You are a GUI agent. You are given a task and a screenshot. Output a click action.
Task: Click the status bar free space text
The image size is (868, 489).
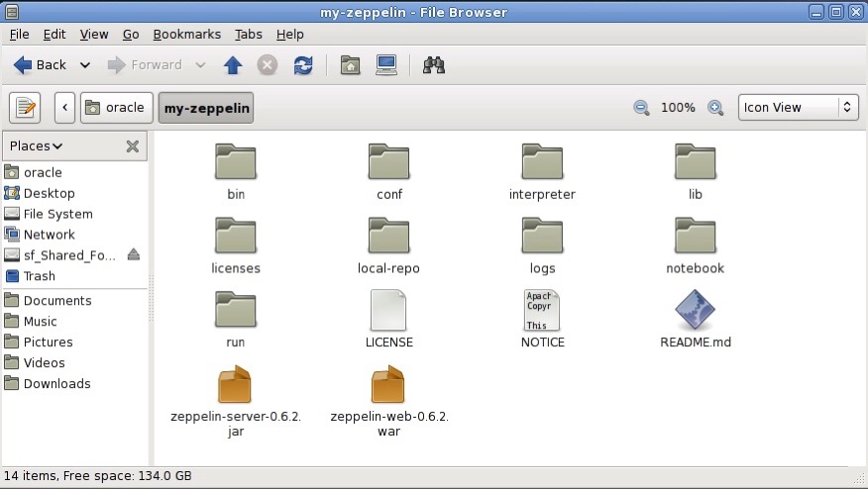(x=127, y=476)
